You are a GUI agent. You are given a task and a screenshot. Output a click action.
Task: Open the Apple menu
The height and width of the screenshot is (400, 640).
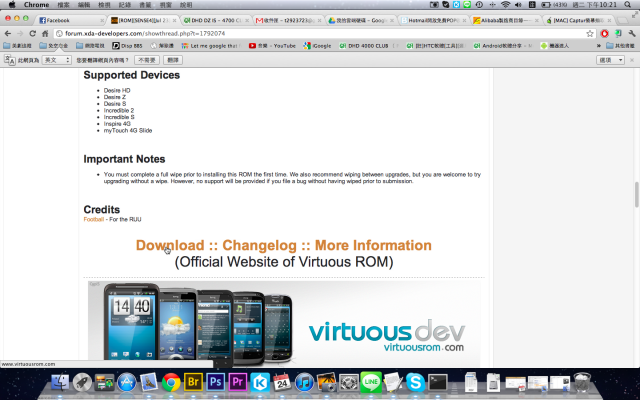[x=12, y=5]
